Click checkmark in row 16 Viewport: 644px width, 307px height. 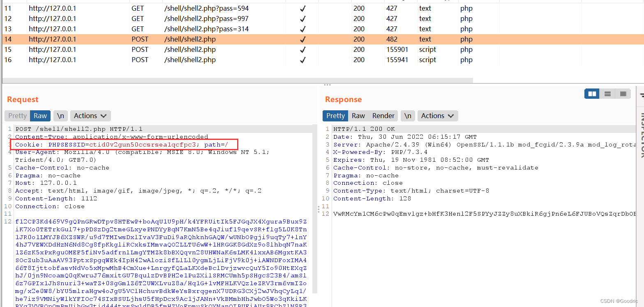pos(303,60)
